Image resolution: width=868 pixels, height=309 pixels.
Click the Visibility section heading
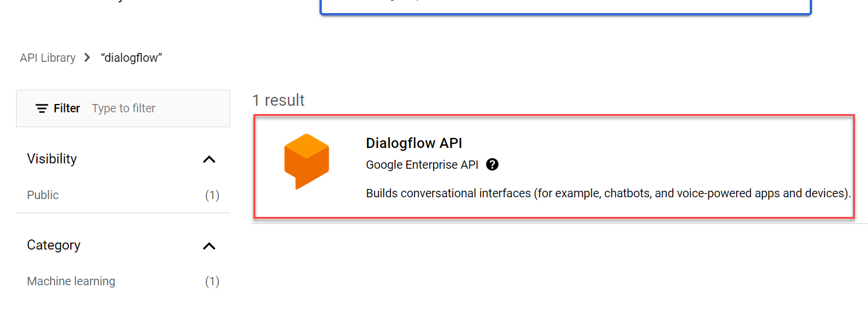pos(52,159)
